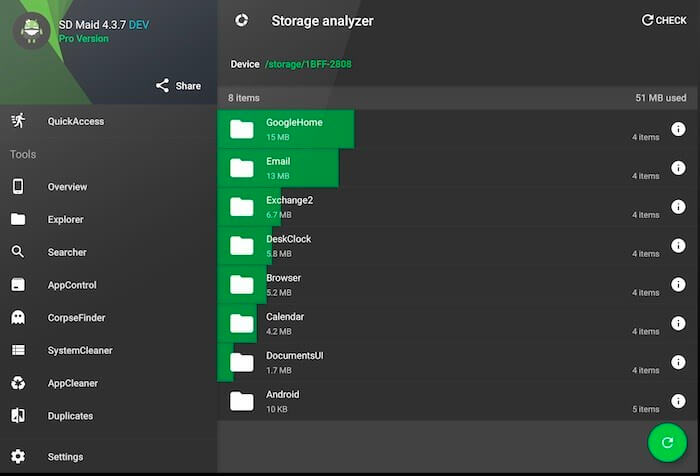
Task: Click the Storage analyzer pie icon
Action: pyautogui.click(x=242, y=20)
